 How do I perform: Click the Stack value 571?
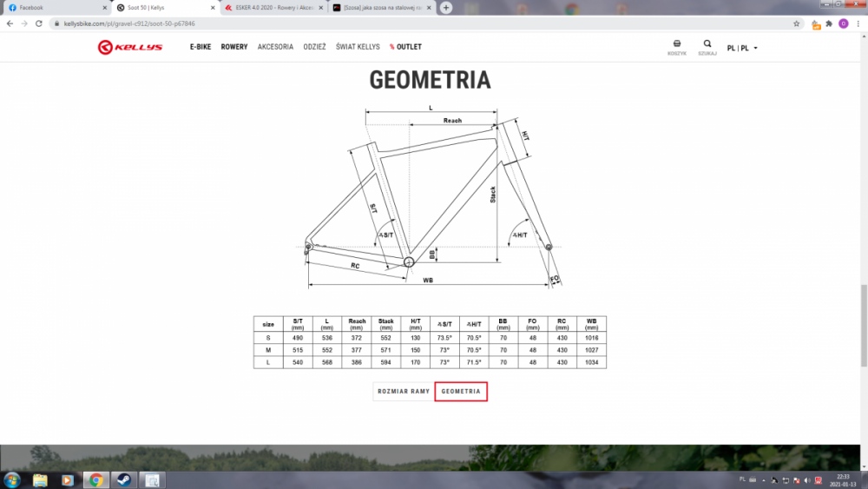(x=386, y=350)
